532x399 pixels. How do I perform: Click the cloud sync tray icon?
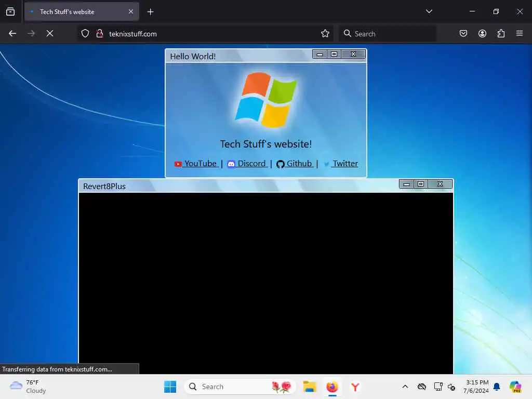(422, 387)
